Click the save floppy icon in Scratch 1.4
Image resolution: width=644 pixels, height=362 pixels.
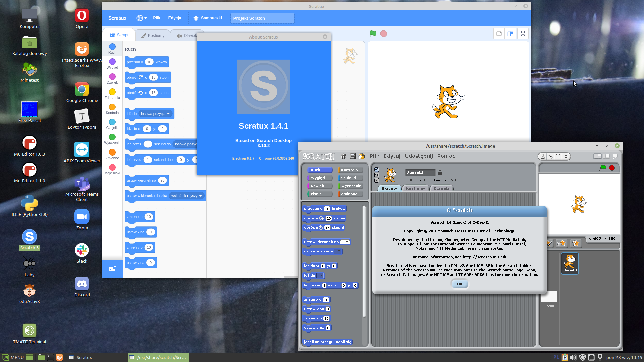click(353, 156)
